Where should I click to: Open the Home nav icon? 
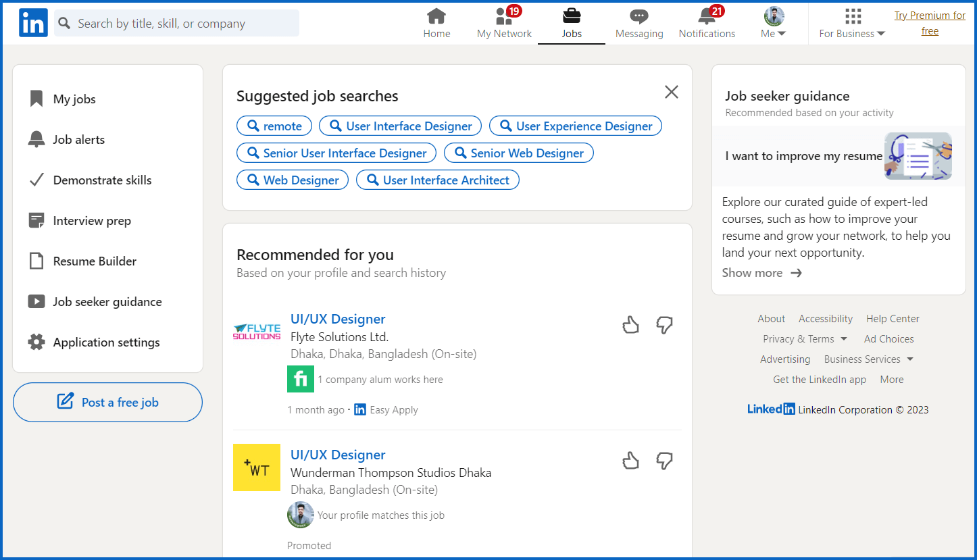(436, 24)
